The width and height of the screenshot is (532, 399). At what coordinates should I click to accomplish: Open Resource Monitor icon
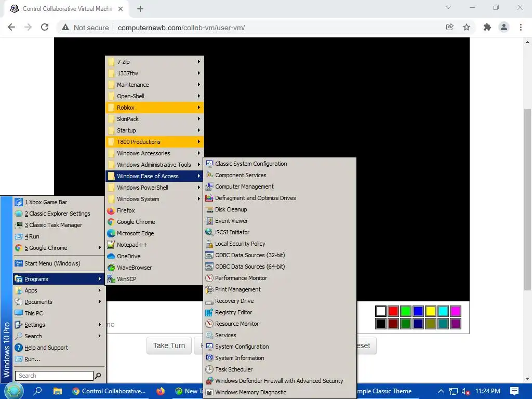pyautogui.click(x=209, y=324)
